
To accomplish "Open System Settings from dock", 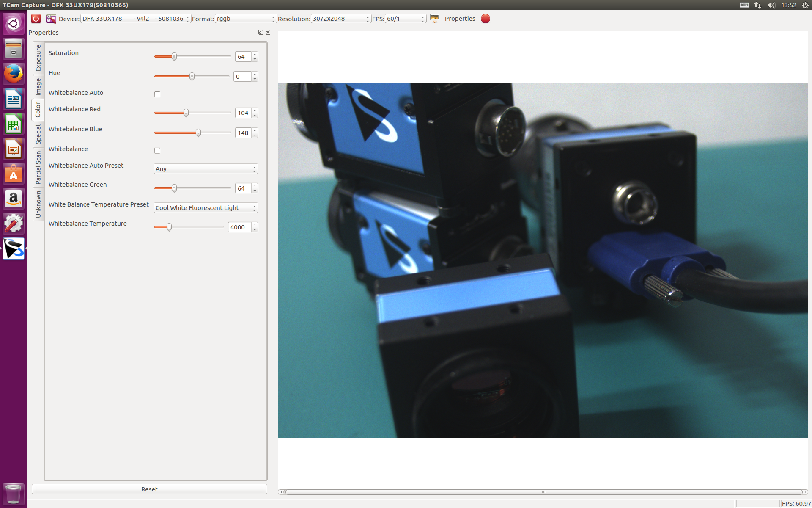I will tap(14, 224).
